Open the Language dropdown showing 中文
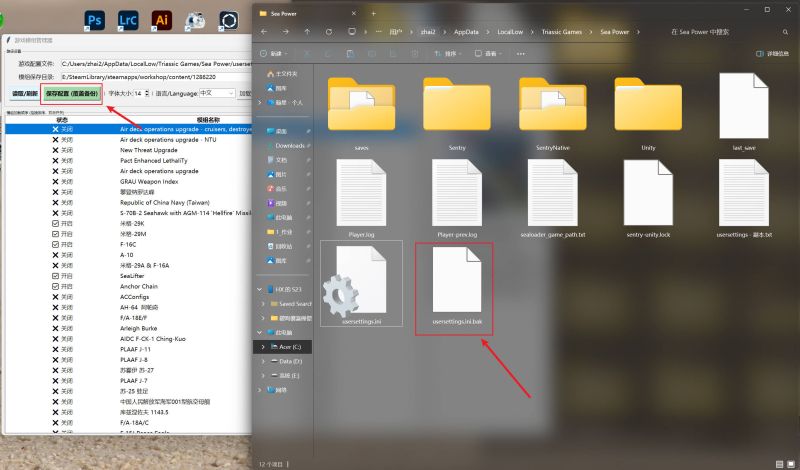The image size is (800, 470). [217, 93]
